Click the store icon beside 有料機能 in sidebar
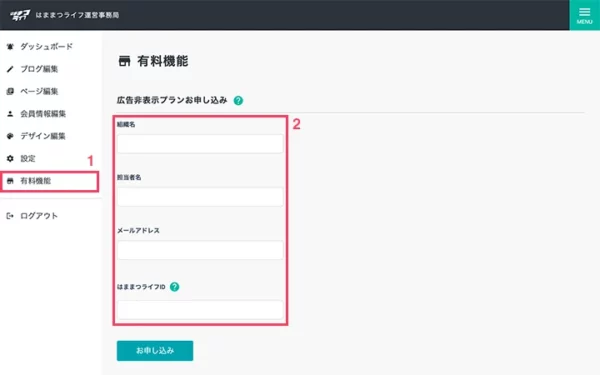Viewport: 600px width, 375px height. (x=10, y=181)
